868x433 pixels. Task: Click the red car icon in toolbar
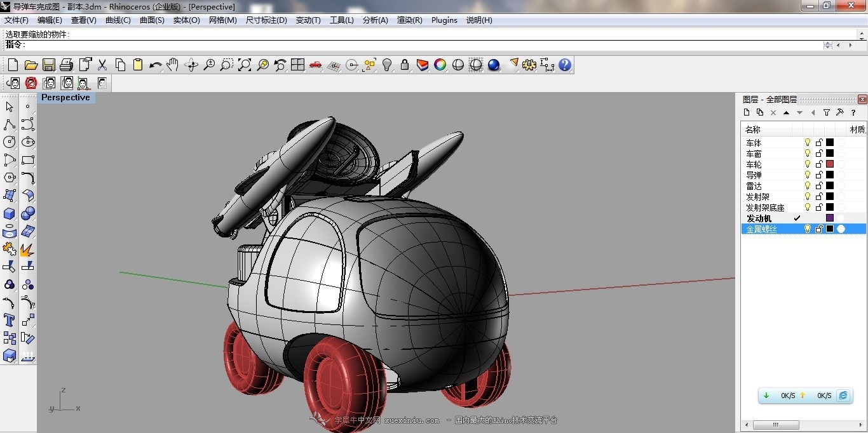point(316,65)
